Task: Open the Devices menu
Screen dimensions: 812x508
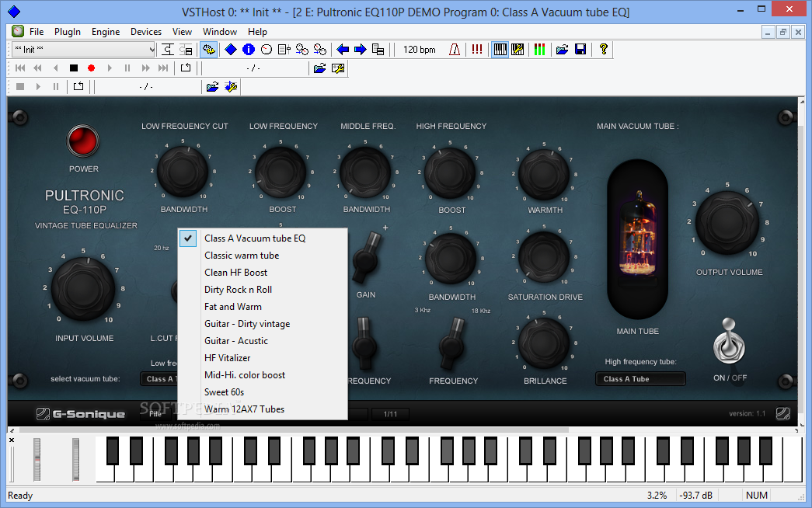Action: [x=146, y=32]
